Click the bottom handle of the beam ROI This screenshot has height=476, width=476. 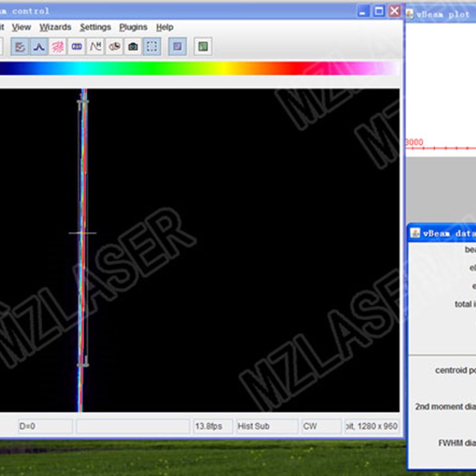[x=83, y=365]
